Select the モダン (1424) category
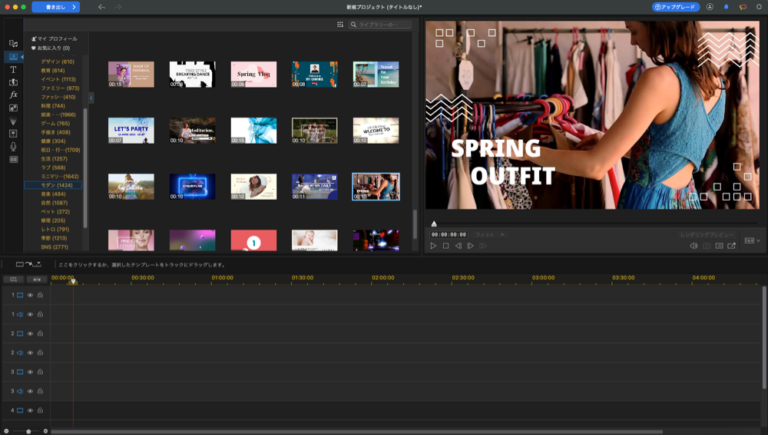Image resolution: width=768 pixels, height=435 pixels. pyautogui.click(x=58, y=185)
